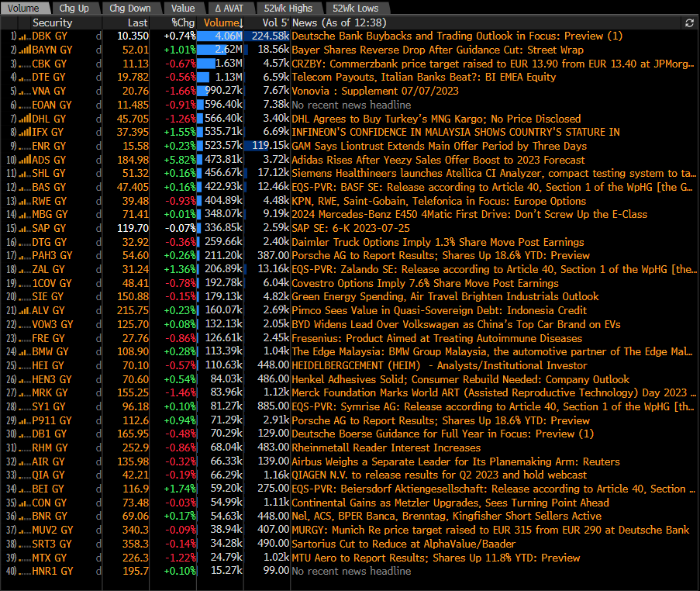
Task: Open the signal-bars chart icon for CBK GY
Action: coord(25,64)
